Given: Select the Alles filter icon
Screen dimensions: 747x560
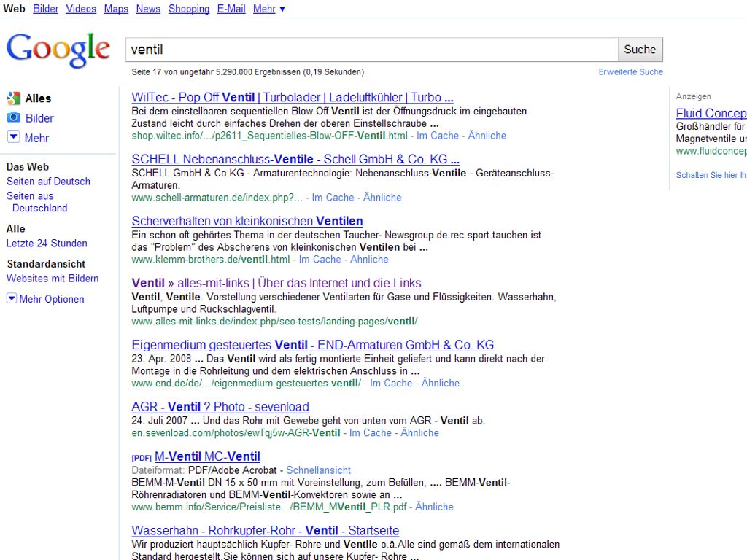Looking at the screenshot, I should pyautogui.click(x=13, y=98).
